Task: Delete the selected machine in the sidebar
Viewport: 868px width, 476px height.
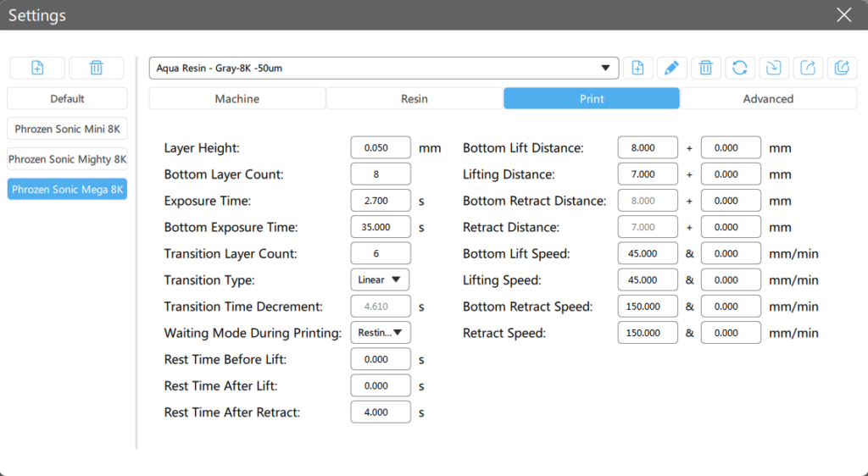Action: point(97,69)
